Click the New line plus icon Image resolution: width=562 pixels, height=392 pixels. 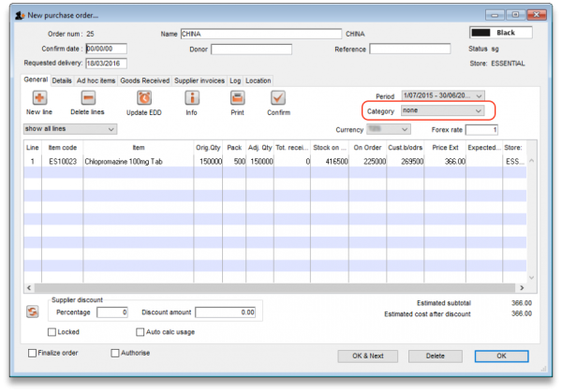point(39,97)
